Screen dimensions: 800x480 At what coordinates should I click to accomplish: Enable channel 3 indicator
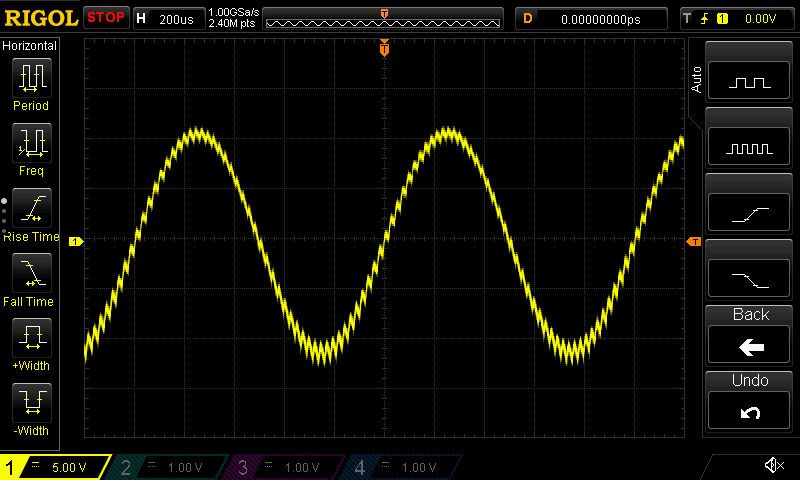click(x=284, y=467)
